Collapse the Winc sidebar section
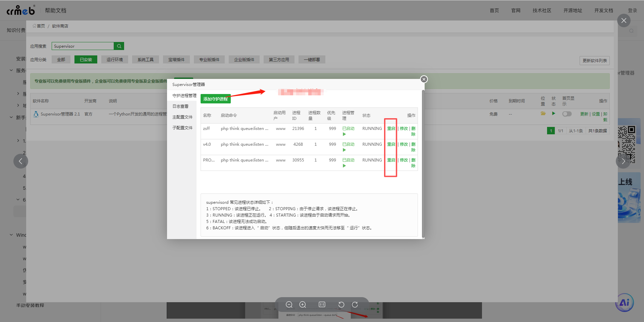Screen dimensions: 644x322 coord(11,235)
